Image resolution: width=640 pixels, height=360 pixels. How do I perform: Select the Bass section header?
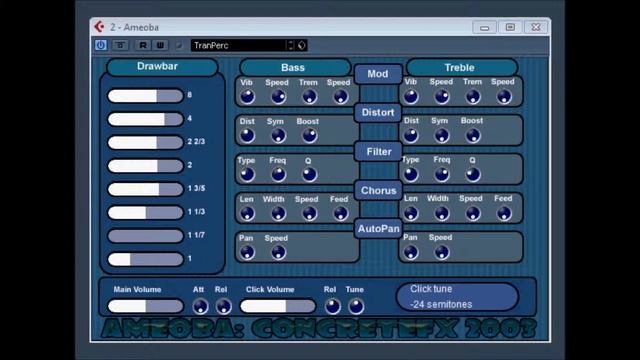295,67
